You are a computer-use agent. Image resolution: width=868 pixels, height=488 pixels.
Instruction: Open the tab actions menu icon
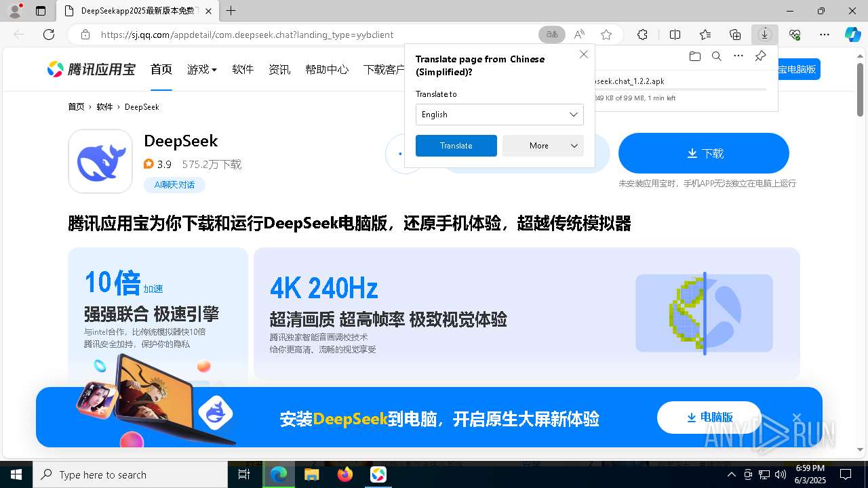[x=41, y=11]
